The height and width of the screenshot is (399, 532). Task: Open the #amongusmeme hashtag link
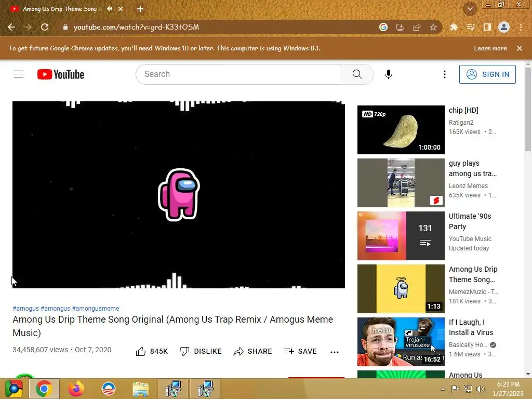[96, 309]
